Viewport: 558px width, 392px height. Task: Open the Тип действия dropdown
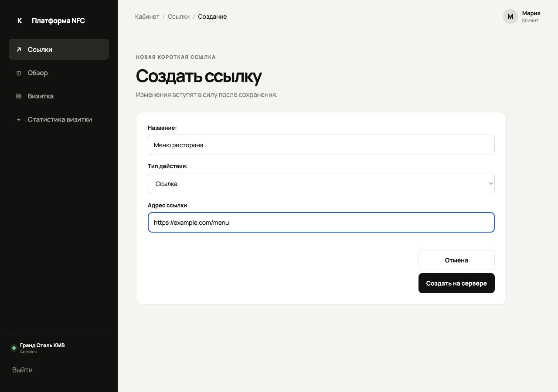pos(321,184)
